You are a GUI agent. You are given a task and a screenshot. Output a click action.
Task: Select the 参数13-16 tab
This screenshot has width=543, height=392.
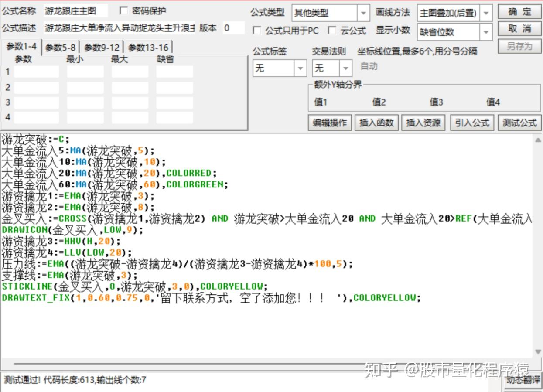(148, 48)
